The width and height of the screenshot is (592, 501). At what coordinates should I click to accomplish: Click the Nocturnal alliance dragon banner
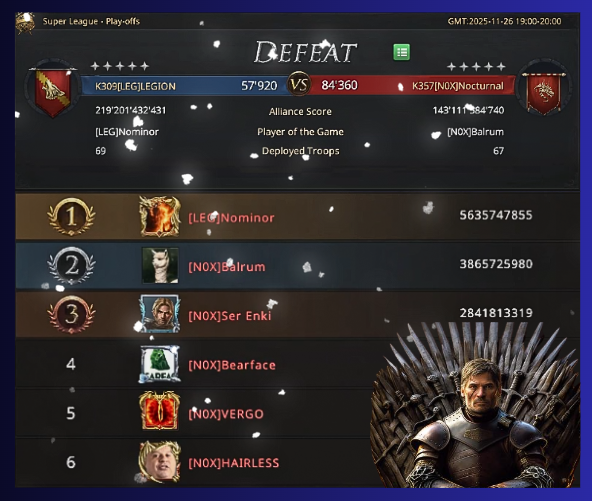tap(544, 93)
